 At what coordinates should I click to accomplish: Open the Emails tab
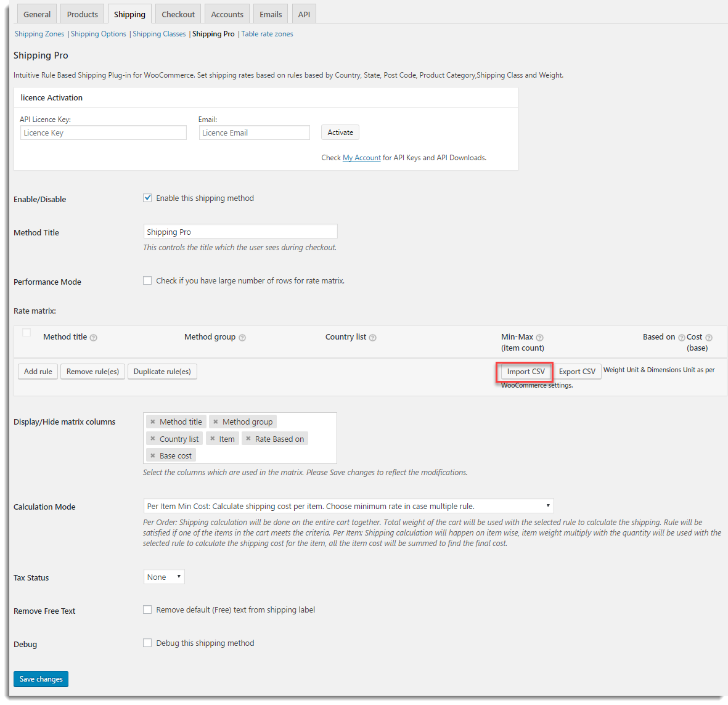(x=271, y=14)
